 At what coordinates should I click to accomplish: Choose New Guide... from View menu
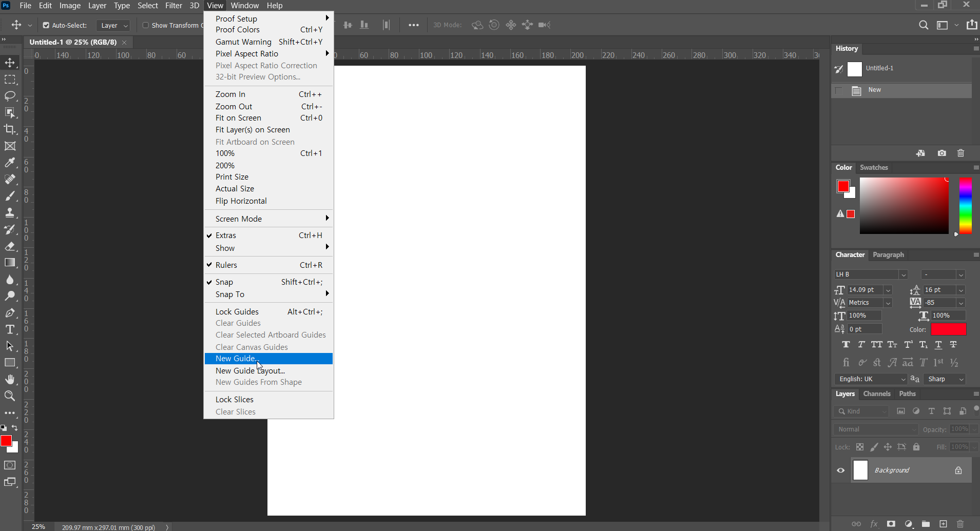pos(268,359)
